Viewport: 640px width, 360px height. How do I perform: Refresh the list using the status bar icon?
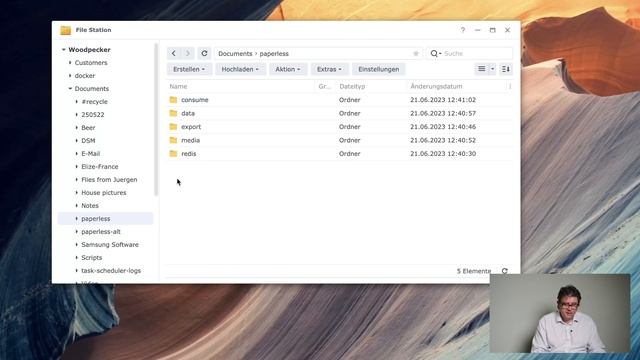click(x=505, y=271)
